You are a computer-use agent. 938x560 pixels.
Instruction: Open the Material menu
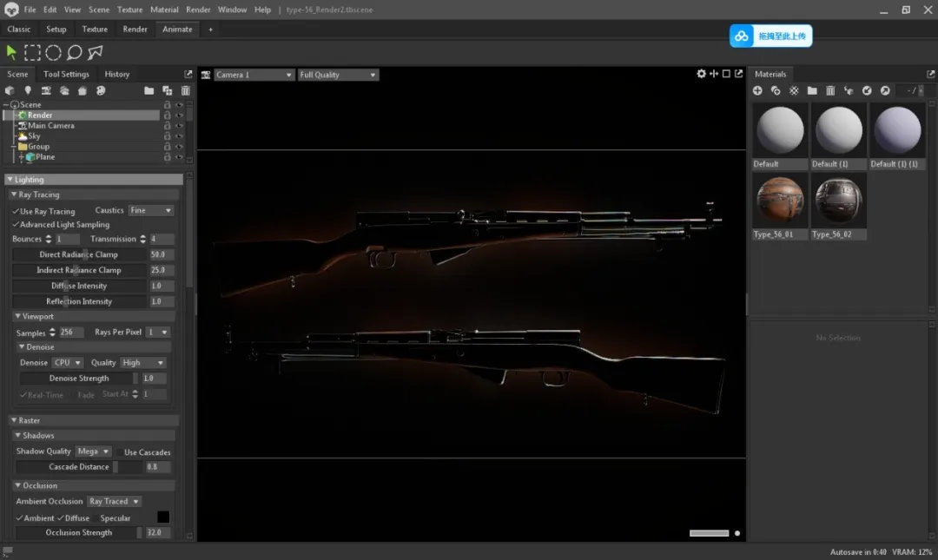(164, 10)
